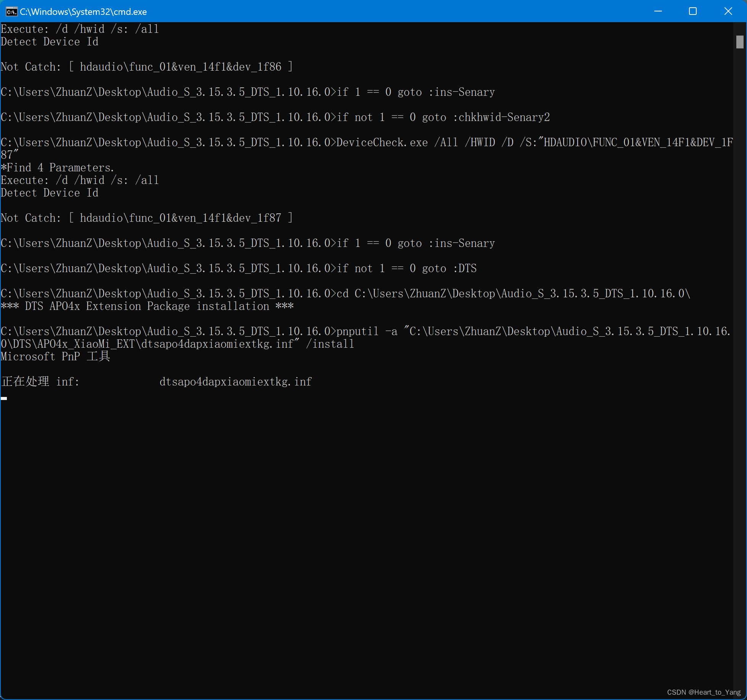Viewport: 747px width, 700px height.
Task: Click the 'DeviceCheck.exe' command text
Action: click(382, 142)
